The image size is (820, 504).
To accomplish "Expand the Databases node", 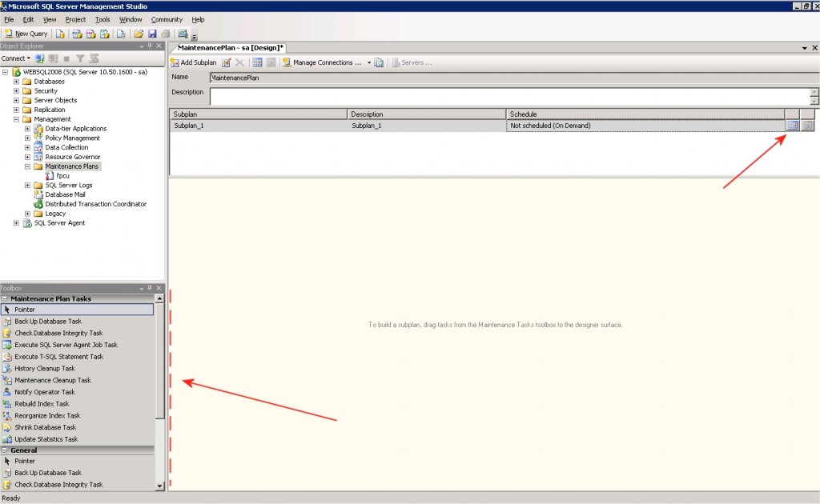I will pyautogui.click(x=16, y=82).
